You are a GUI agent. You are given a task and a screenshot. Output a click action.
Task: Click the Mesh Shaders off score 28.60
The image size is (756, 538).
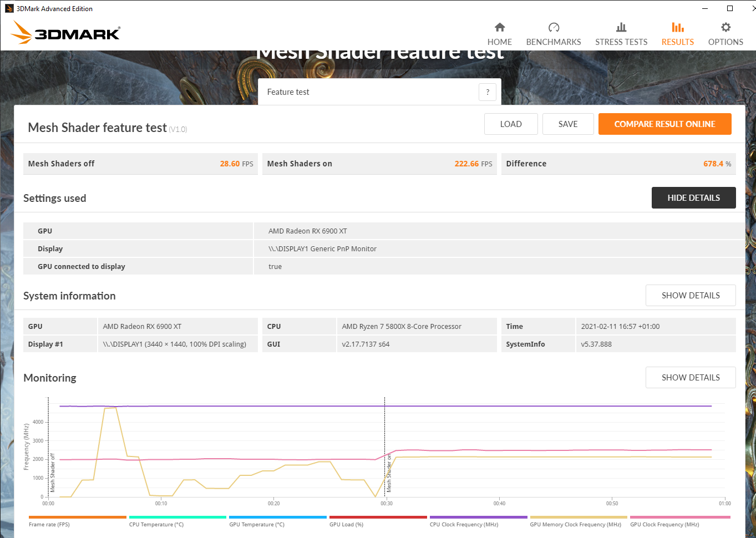[x=230, y=164]
